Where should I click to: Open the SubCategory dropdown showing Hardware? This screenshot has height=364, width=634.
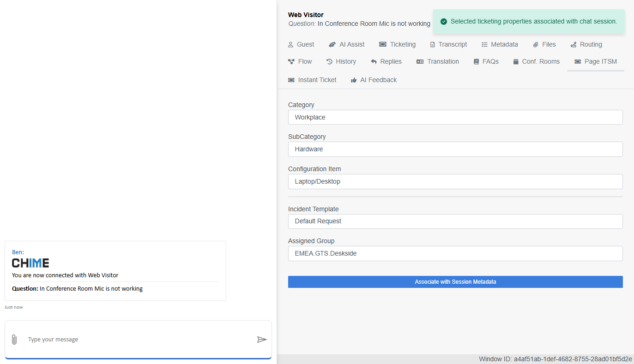tap(455, 149)
